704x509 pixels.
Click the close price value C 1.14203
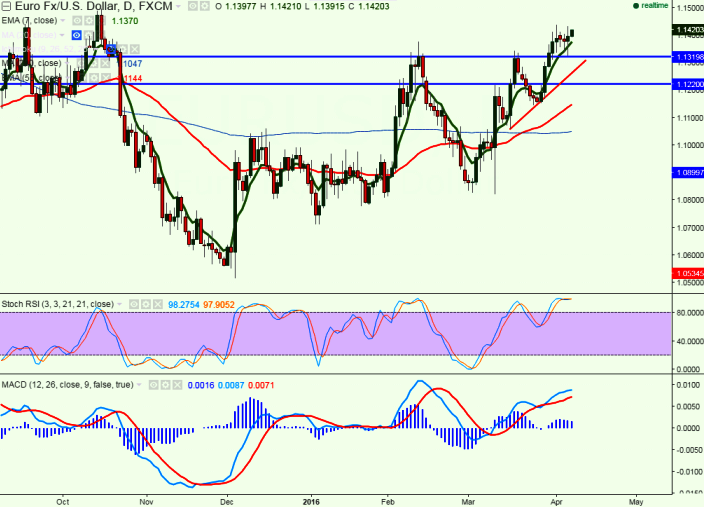click(369, 7)
